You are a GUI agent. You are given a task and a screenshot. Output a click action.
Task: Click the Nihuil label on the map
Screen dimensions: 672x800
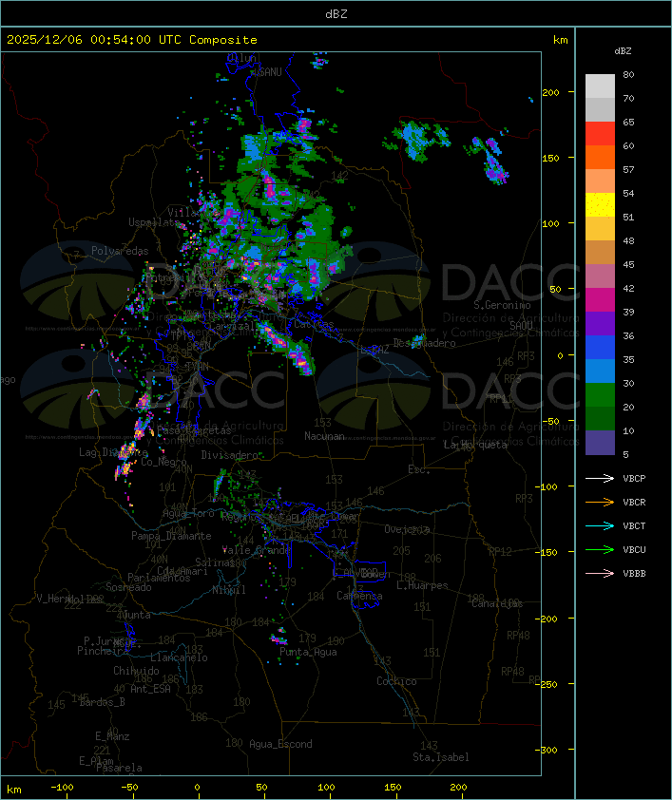pos(229,590)
